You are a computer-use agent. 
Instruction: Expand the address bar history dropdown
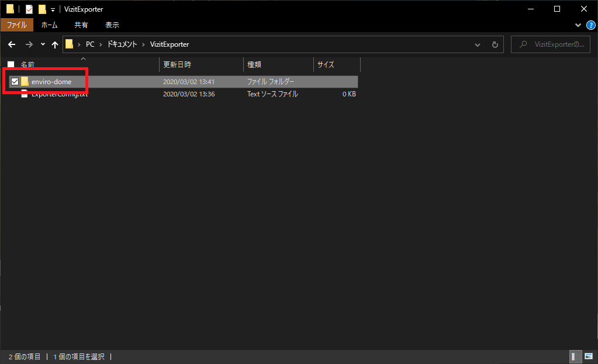click(x=477, y=44)
